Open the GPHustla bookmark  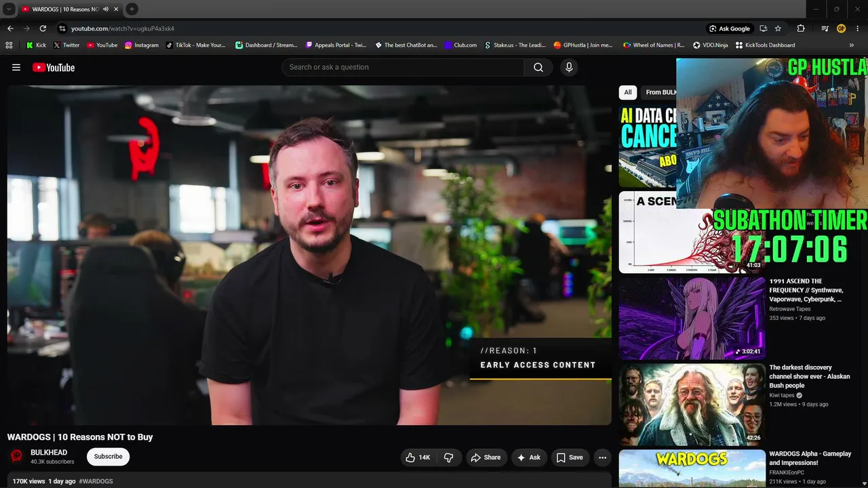coord(583,45)
